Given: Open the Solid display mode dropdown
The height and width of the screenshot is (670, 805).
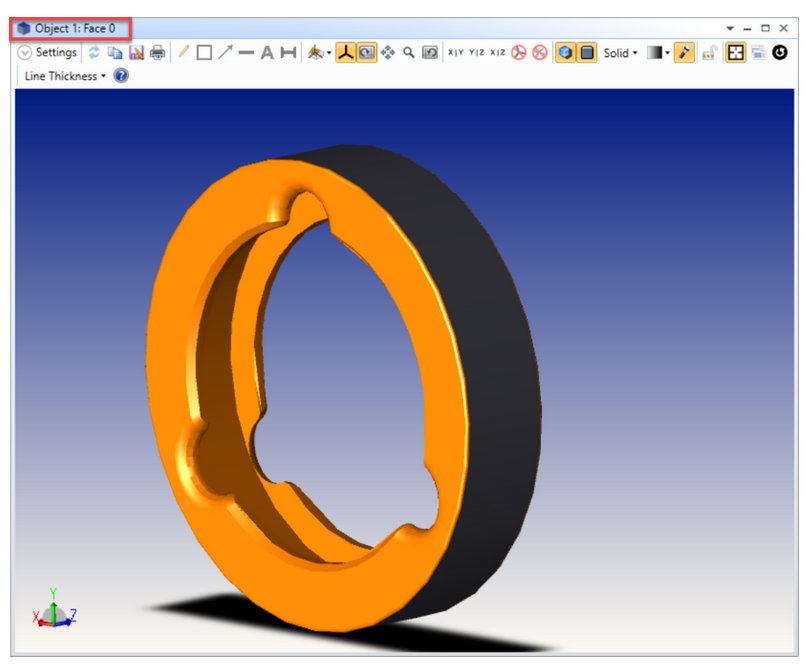Looking at the screenshot, I should (620, 53).
